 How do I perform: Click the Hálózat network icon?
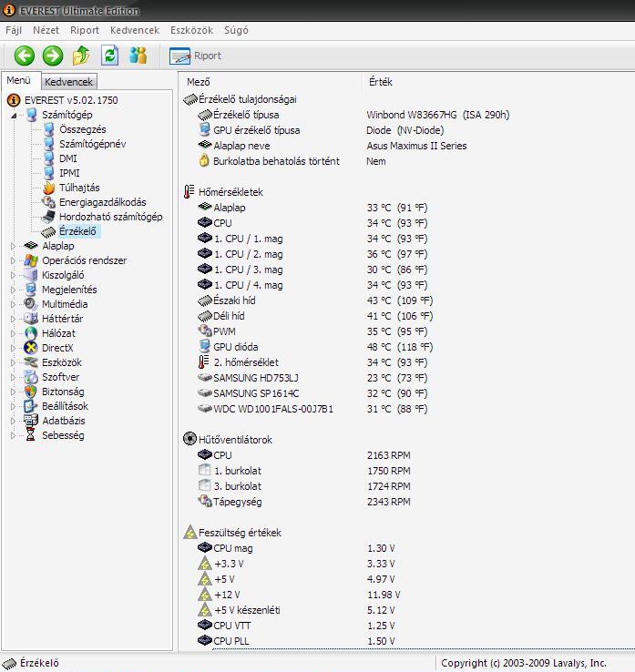pyautogui.click(x=31, y=333)
